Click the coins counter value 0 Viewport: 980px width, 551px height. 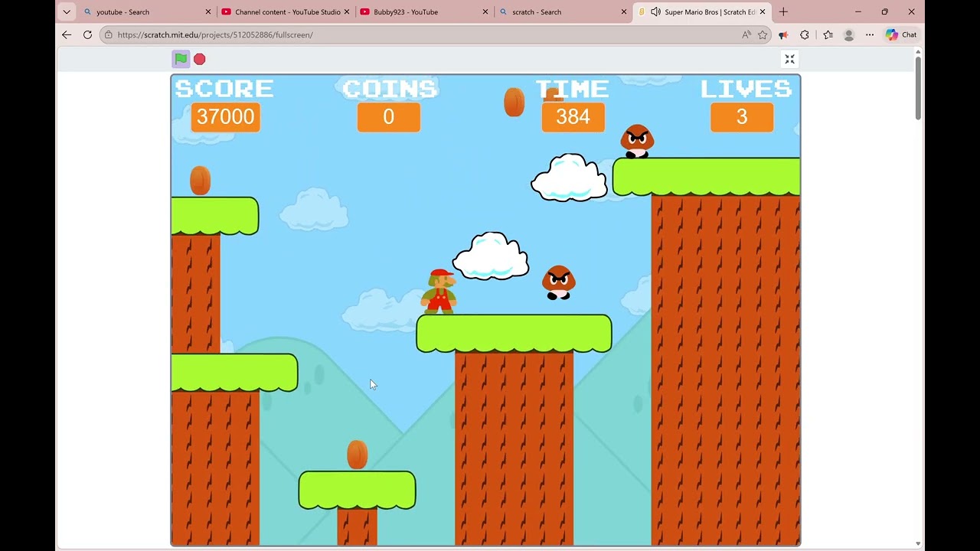tap(389, 117)
